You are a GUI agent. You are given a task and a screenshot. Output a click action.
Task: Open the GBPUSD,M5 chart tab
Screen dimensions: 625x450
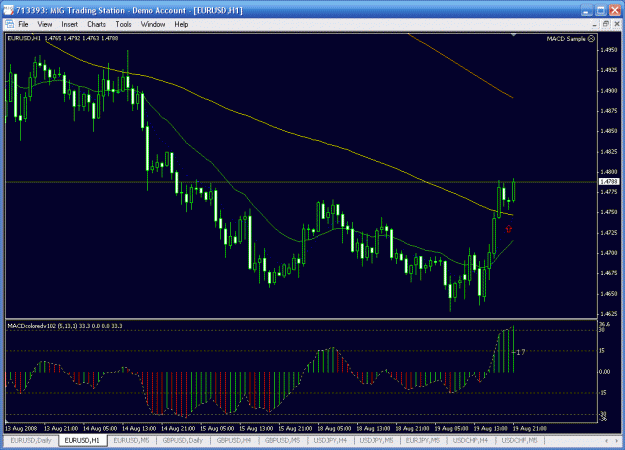tap(283, 440)
